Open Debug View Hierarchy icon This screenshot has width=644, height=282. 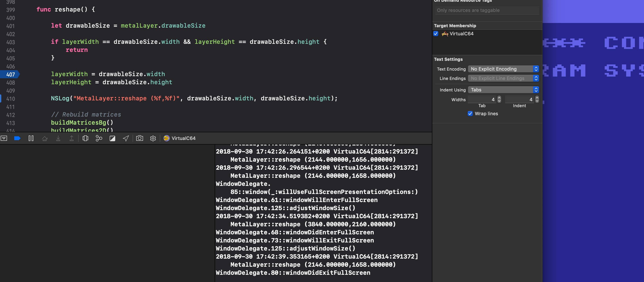pos(85,138)
